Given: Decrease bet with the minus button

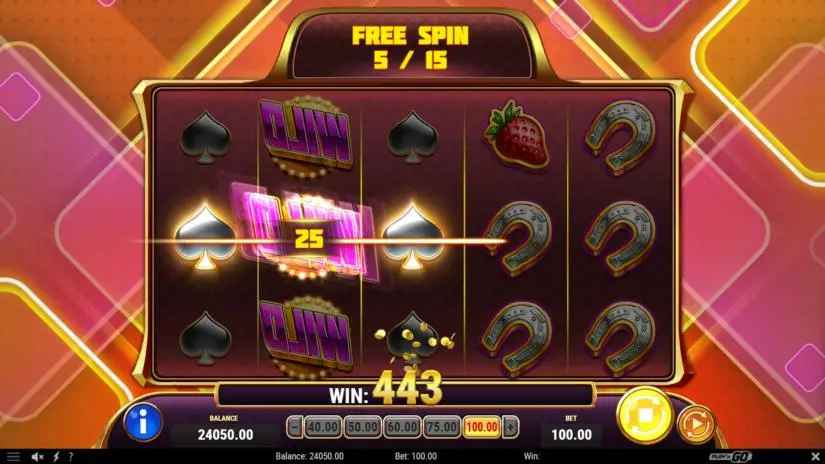Looking at the screenshot, I should [295, 427].
